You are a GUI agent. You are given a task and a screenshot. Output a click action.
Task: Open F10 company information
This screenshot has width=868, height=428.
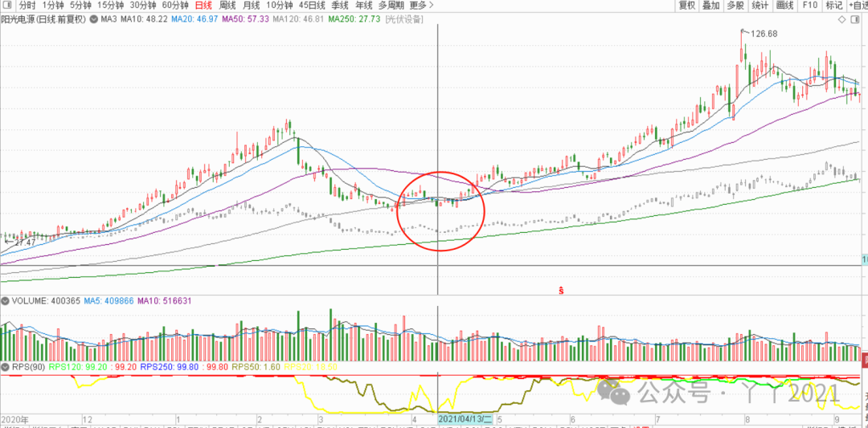[809, 5]
